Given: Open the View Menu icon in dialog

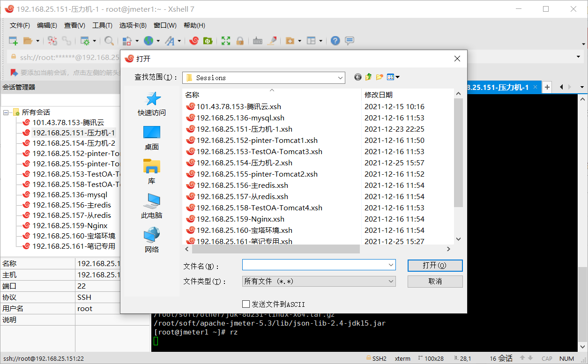Looking at the screenshot, I should point(393,77).
